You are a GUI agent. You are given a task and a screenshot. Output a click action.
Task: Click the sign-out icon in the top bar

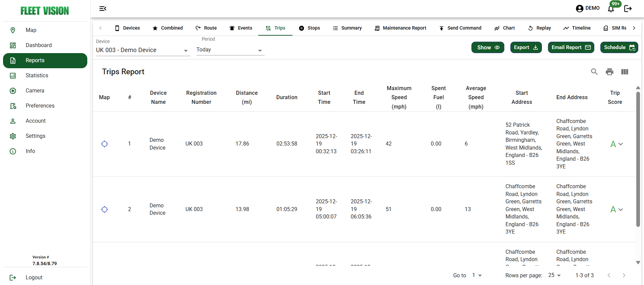pyautogui.click(x=628, y=9)
